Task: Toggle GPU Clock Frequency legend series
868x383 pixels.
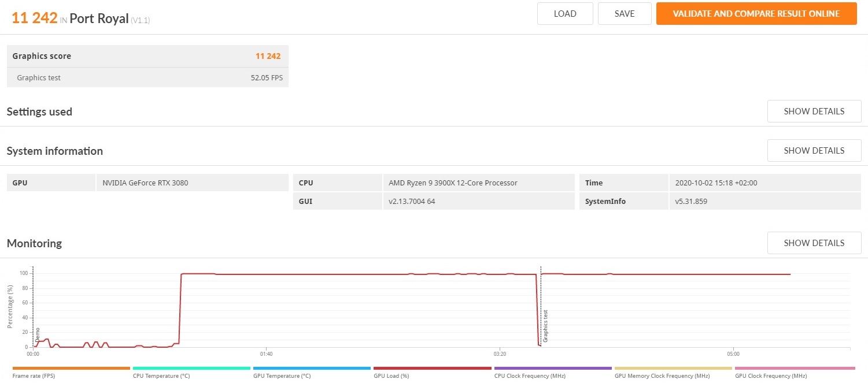Action: coord(795,373)
